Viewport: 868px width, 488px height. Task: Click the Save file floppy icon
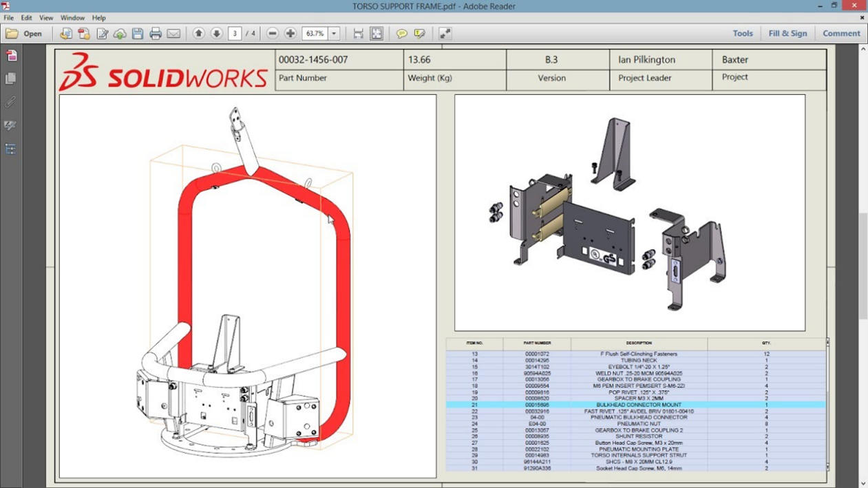(x=138, y=34)
